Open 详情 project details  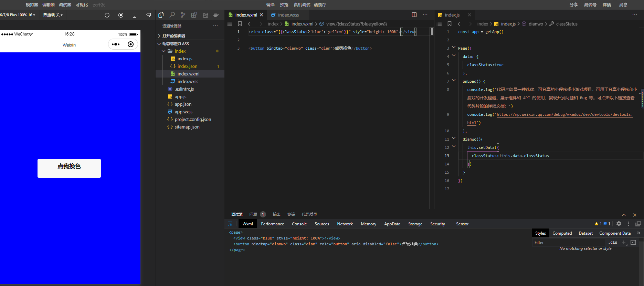click(607, 5)
